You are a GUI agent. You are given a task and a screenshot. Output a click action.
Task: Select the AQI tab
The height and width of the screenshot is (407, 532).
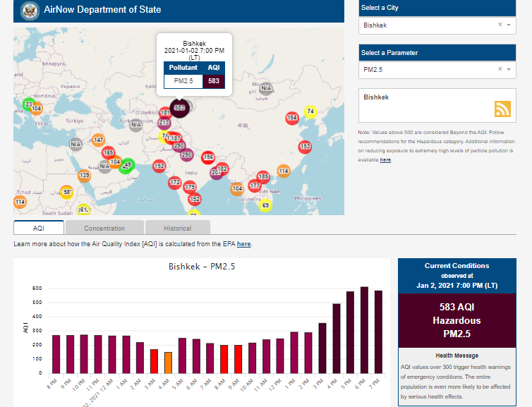[39, 228]
